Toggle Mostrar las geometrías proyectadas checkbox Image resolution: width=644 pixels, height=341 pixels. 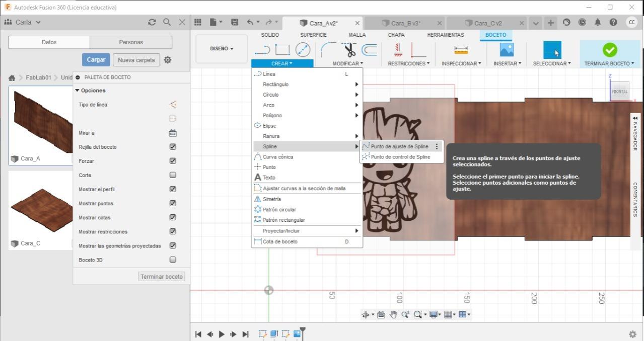pyautogui.click(x=173, y=245)
